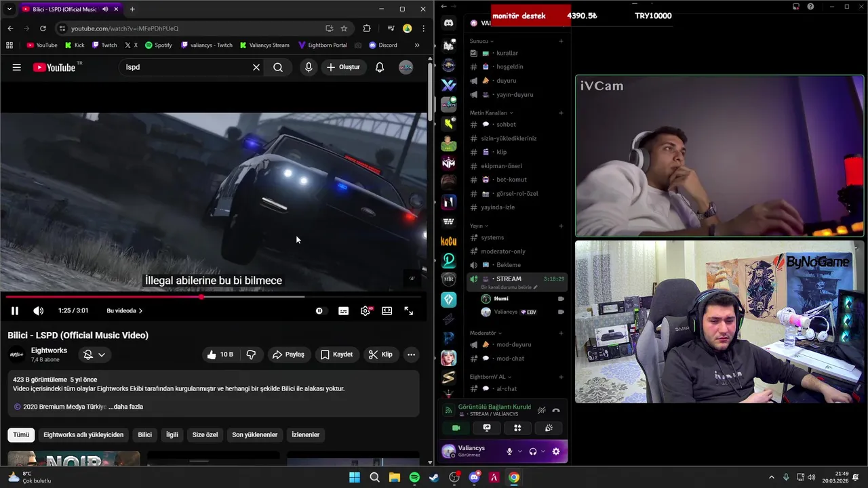Open Spotify from the Windows taskbar
This screenshot has height=488, width=868.
(414, 477)
